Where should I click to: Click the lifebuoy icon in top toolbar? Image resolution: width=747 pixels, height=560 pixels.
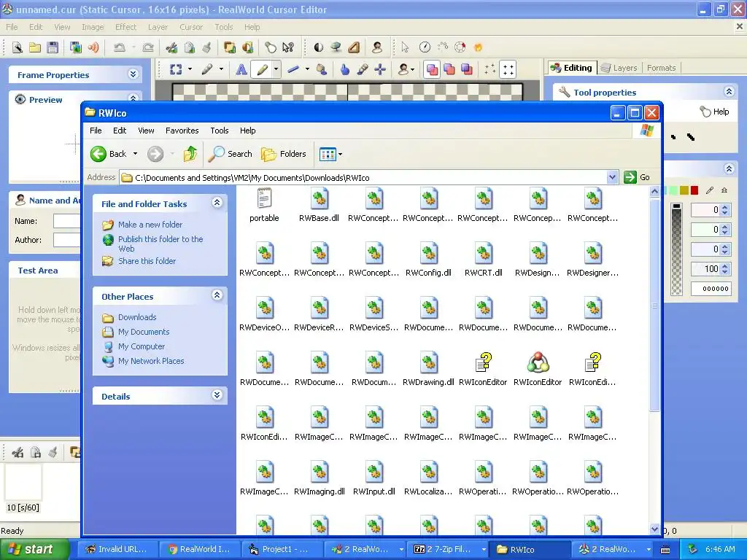pyautogui.click(x=460, y=47)
